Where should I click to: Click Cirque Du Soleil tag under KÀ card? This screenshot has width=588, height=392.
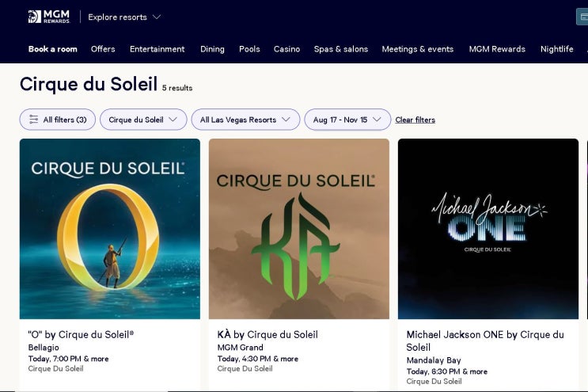tap(245, 369)
